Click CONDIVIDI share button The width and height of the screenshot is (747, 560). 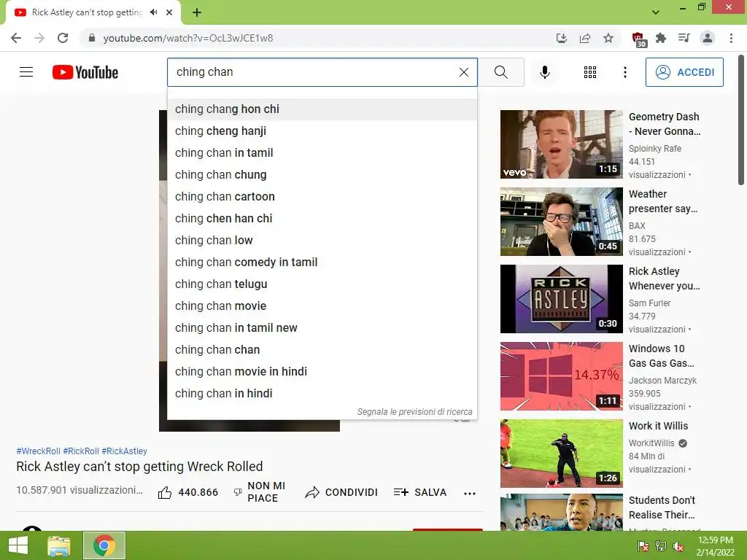[x=341, y=492]
